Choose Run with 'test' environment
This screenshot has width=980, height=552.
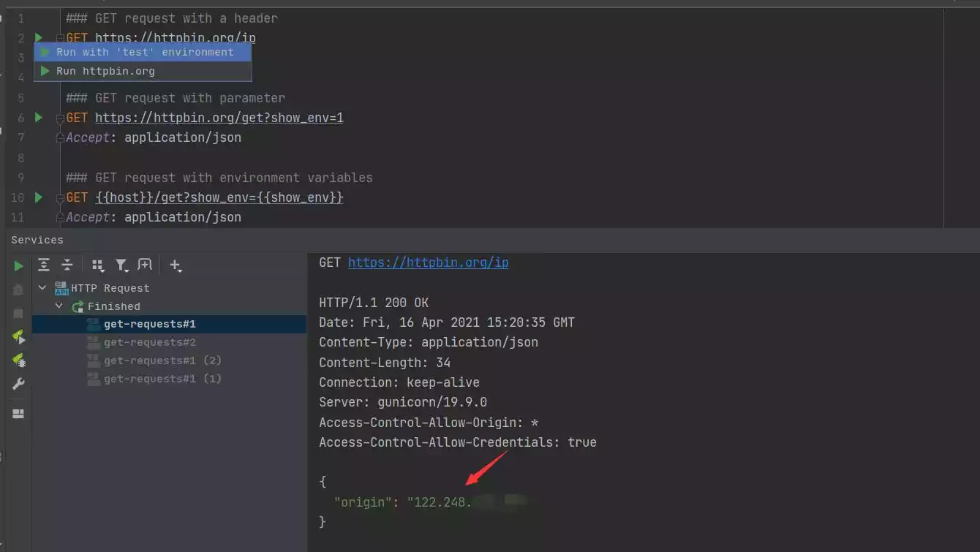[143, 52]
